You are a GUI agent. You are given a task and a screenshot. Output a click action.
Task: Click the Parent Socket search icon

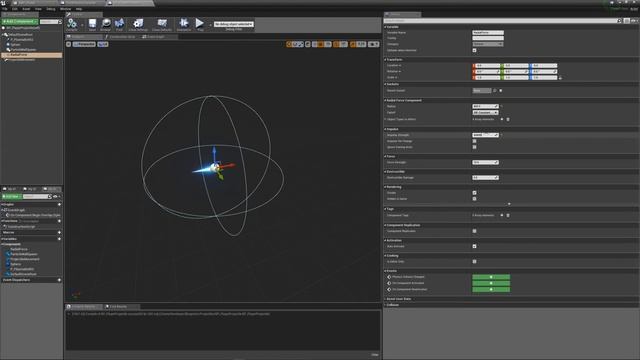(495, 91)
